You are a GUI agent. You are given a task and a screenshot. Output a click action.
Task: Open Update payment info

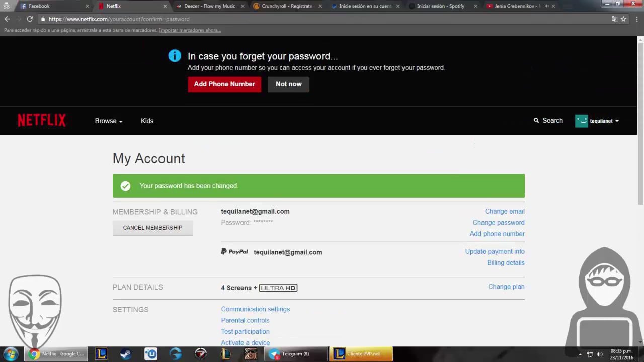pyautogui.click(x=495, y=251)
